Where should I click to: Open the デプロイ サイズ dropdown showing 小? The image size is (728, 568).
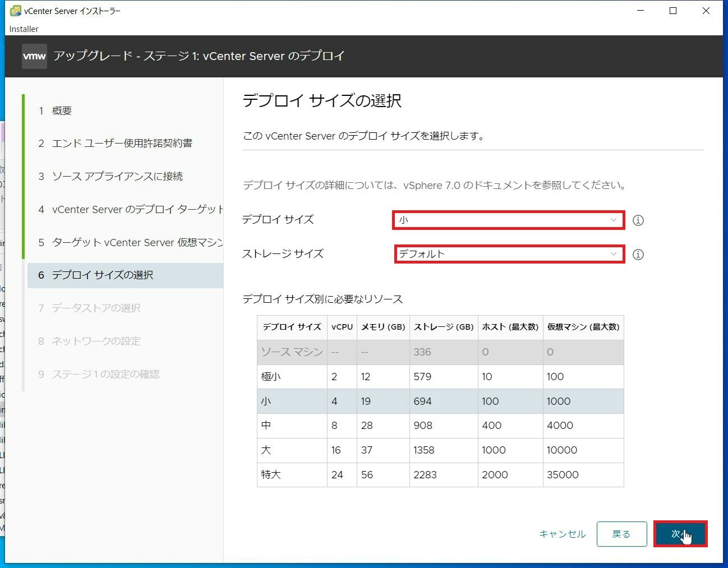point(509,220)
